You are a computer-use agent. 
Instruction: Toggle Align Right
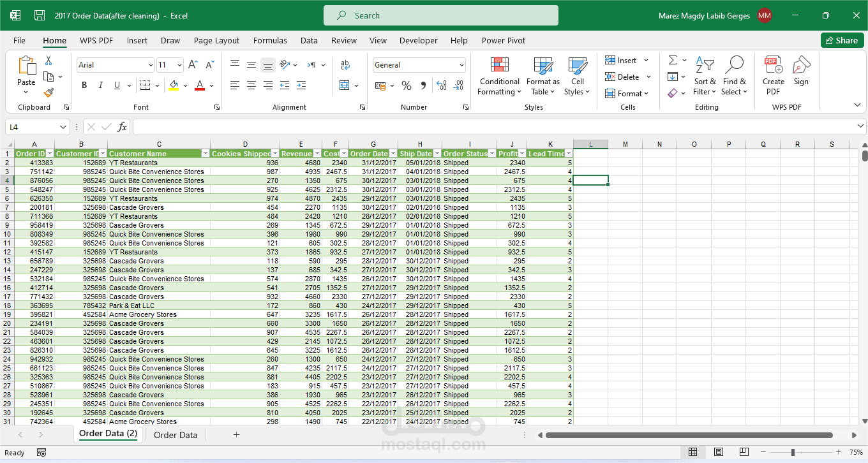click(268, 85)
